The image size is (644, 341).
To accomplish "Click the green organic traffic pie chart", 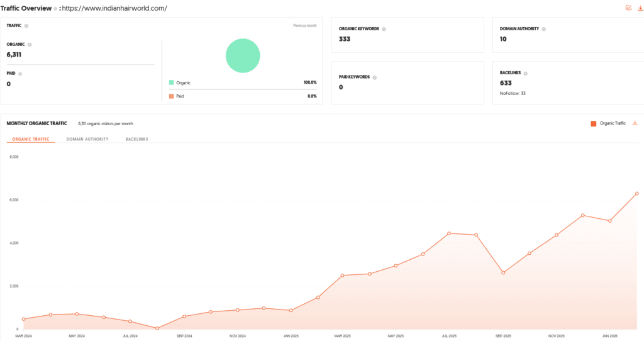I will coord(243,55).
